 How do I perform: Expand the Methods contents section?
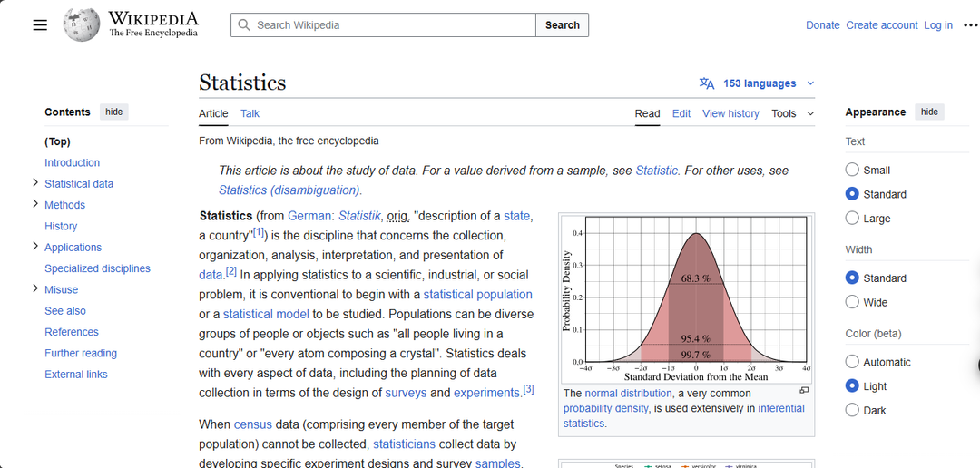35,204
